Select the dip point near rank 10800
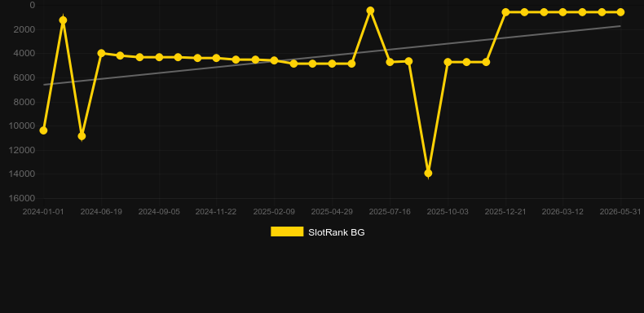 [x=82, y=136]
